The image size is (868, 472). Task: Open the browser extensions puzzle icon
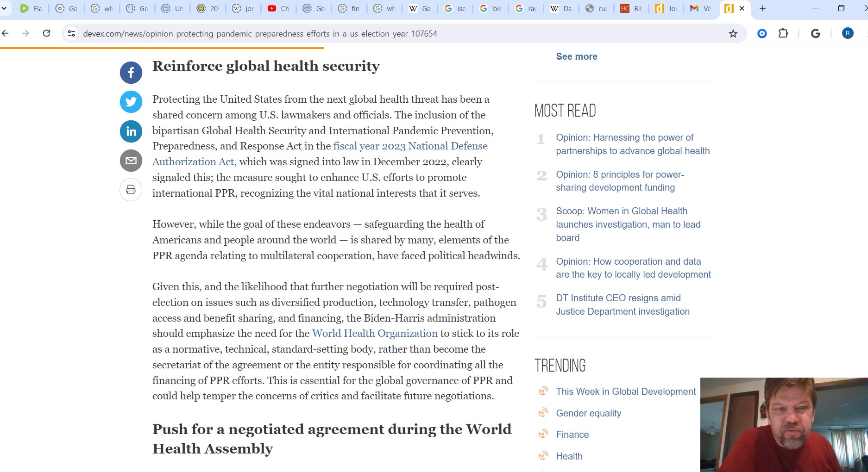click(783, 33)
